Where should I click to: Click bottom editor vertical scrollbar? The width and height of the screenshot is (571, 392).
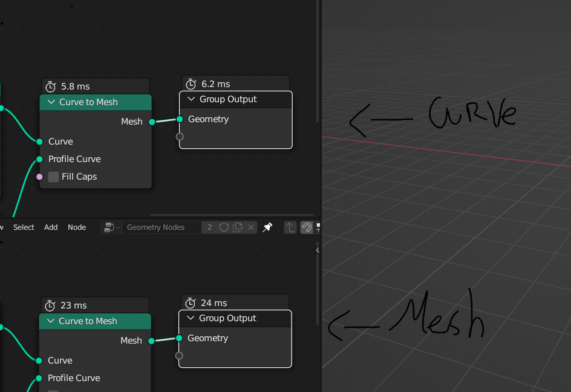click(318, 283)
